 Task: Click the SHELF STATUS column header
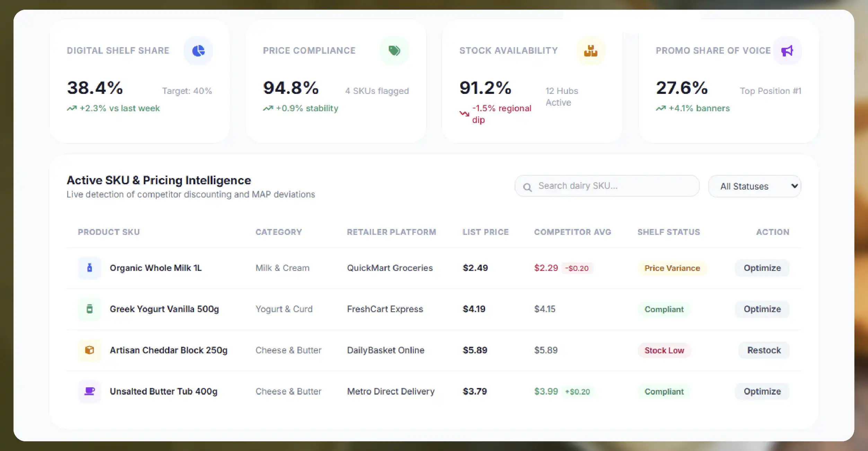[669, 232]
